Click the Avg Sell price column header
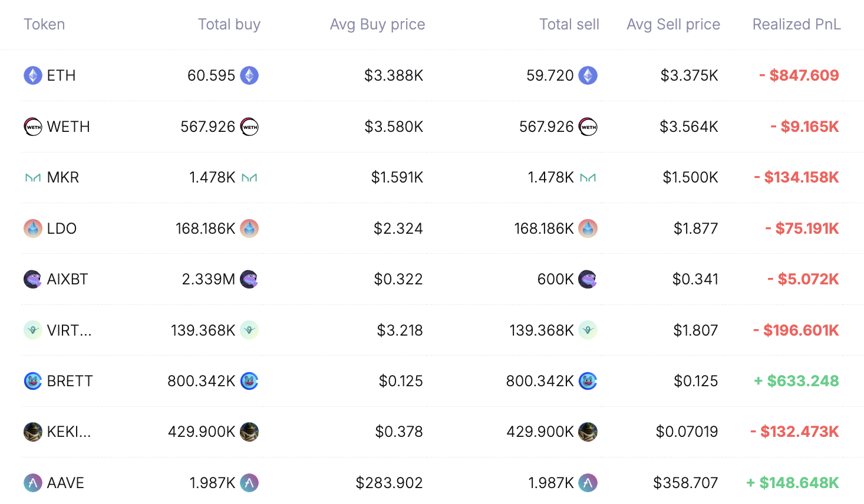864x504 pixels. (x=673, y=24)
